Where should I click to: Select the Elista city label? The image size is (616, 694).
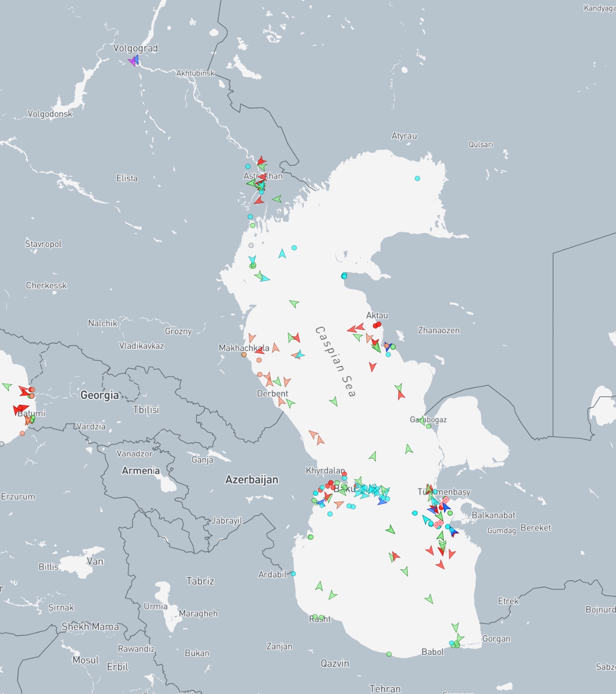(127, 178)
